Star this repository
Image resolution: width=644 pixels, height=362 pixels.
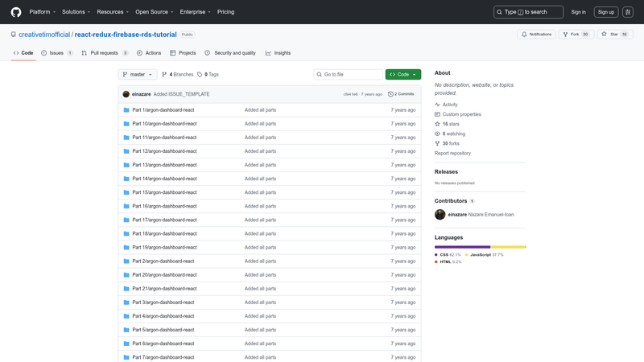coord(615,35)
